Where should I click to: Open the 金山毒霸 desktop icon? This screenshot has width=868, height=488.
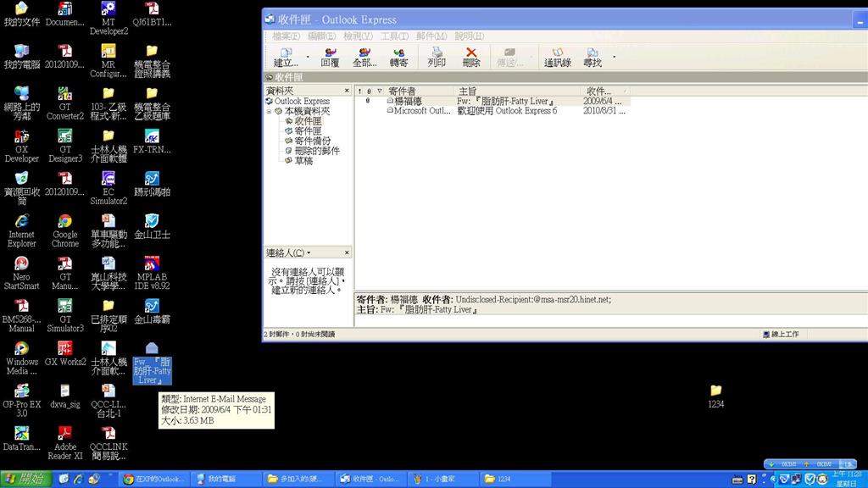tap(152, 312)
